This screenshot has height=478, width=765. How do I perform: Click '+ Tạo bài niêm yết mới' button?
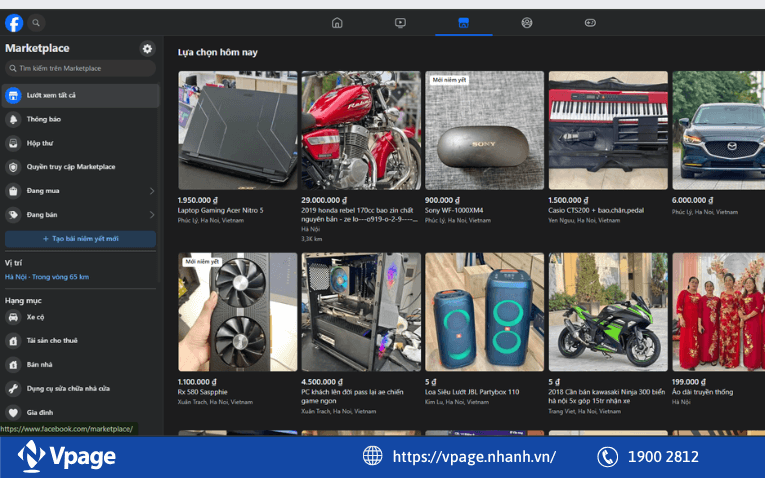pyautogui.click(x=80, y=239)
